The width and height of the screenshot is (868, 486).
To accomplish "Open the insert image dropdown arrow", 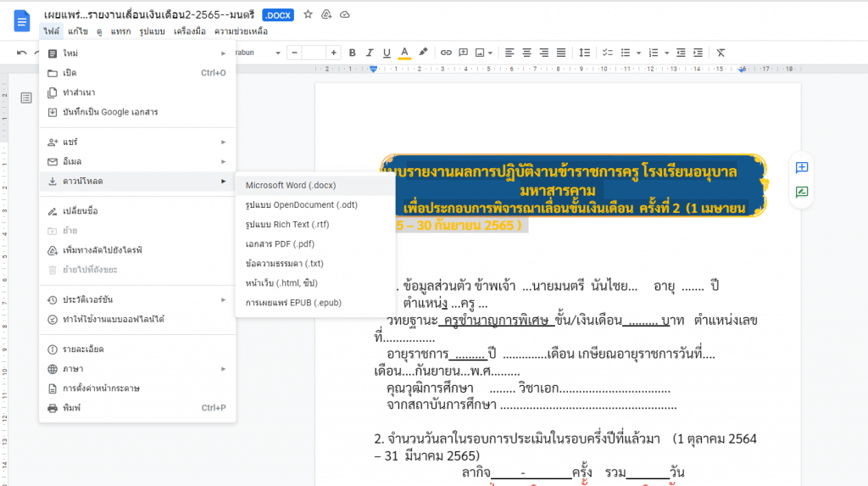I will (x=491, y=53).
